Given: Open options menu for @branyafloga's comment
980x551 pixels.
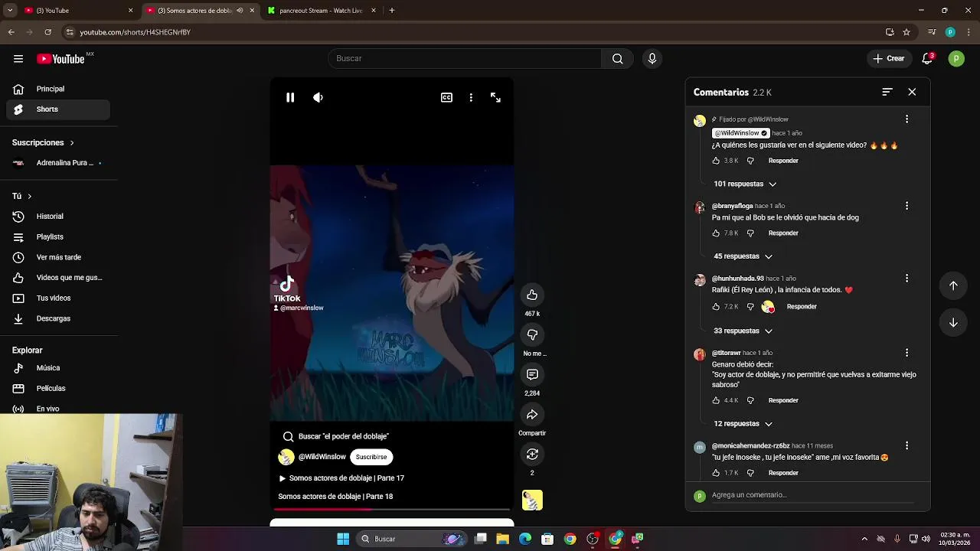Looking at the screenshot, I should point(906,206).
